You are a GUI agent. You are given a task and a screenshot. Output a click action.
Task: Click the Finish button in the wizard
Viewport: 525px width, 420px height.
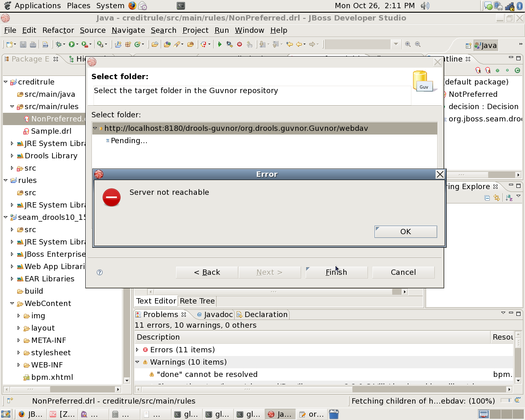tap(336, 272)
